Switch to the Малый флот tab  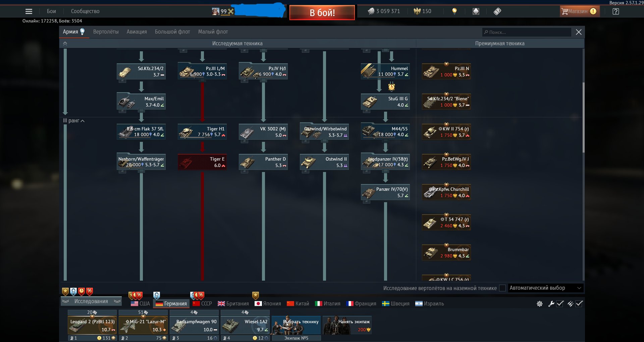pos(213,32)
